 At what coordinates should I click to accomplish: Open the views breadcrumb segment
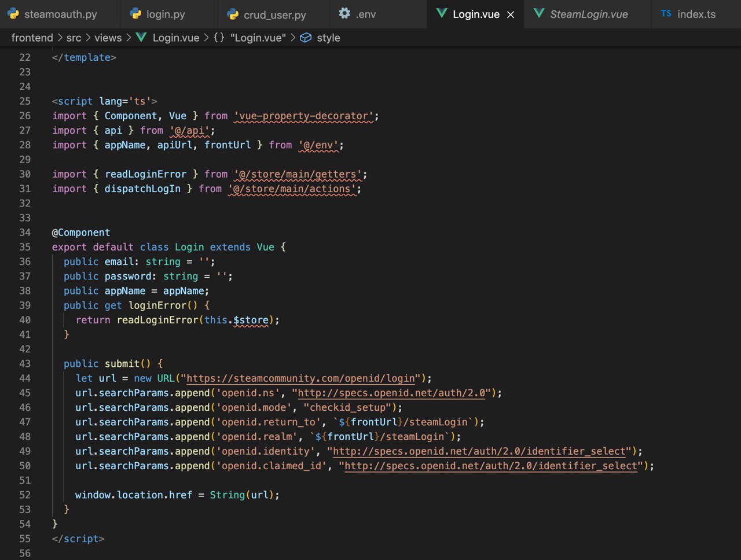point(108,38)
